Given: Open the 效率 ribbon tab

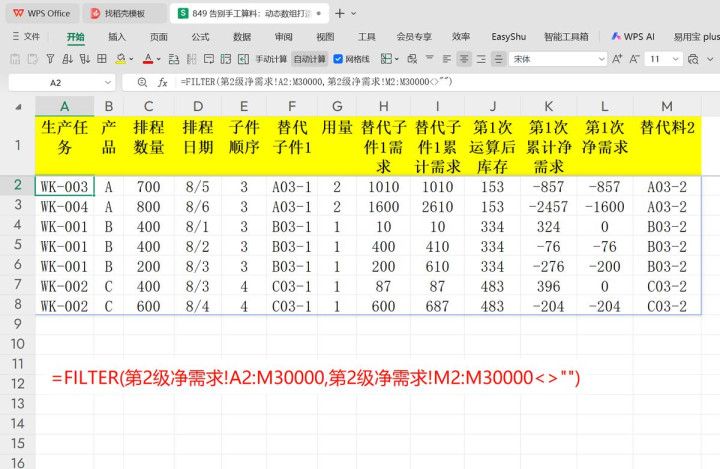Looking at the screenshot, I should [x=461, y=37].
